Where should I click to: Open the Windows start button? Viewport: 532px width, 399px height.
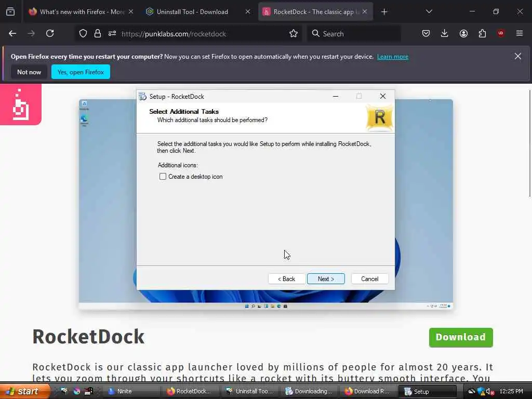[24, 391]
